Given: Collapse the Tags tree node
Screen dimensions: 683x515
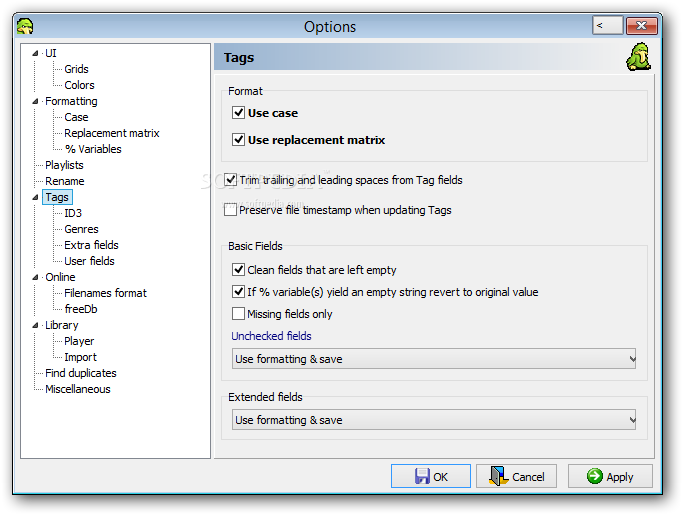Looking at the screenshot, I should (36, 197).
